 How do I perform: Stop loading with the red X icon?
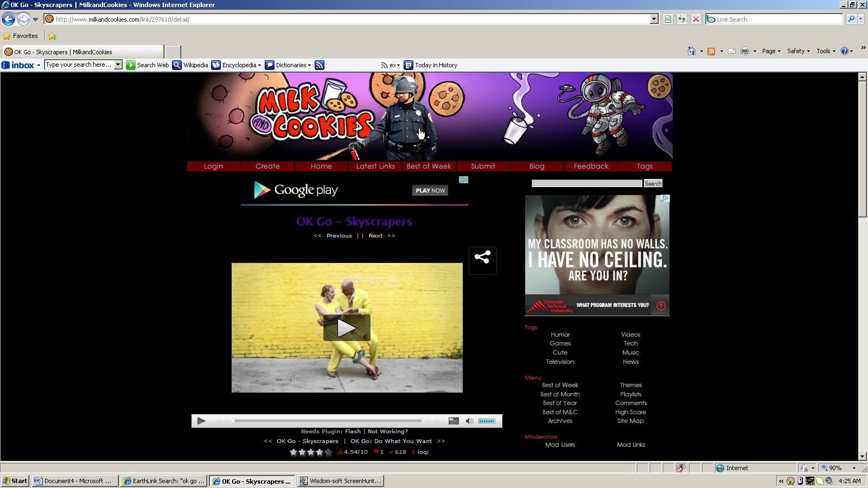click(696, 19)
